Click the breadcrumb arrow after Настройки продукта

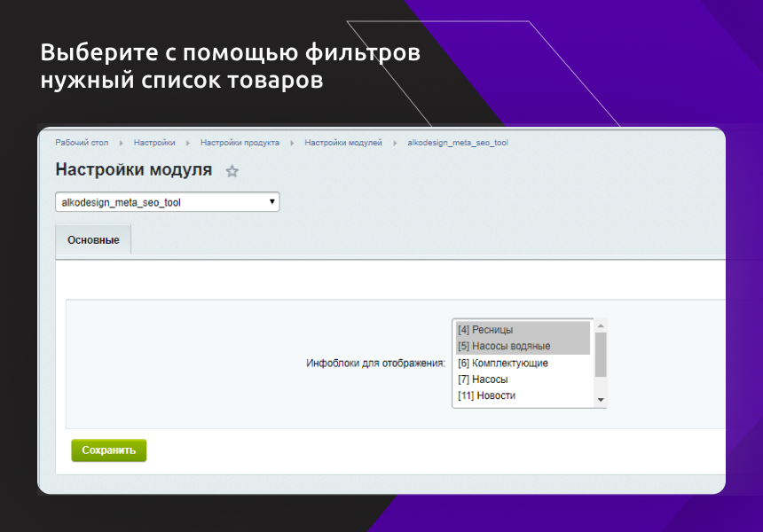pos(294,142)
